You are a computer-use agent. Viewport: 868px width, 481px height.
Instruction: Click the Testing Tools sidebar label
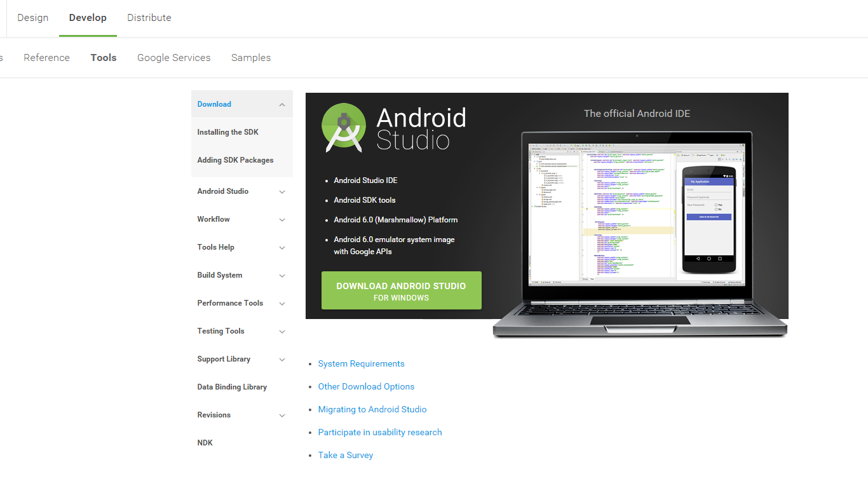(220, 331)
